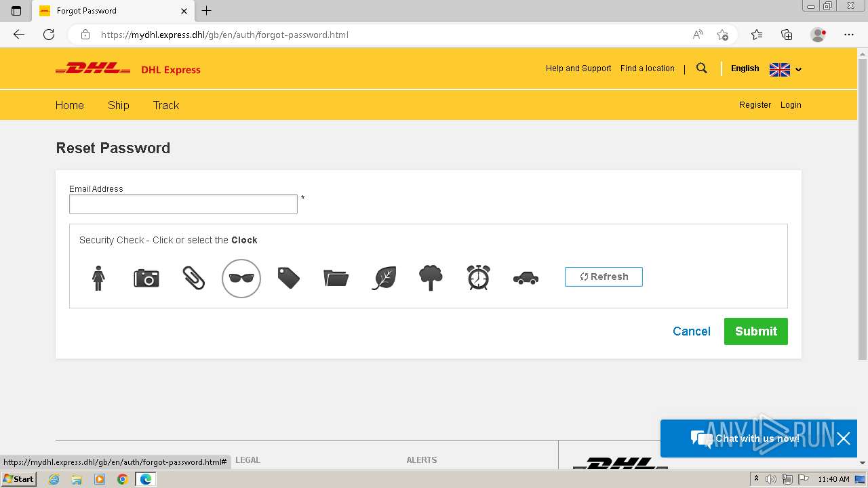Open browser Collections icon
The image size is (868, 488).
pyautogui.click(x=787, y=35)
